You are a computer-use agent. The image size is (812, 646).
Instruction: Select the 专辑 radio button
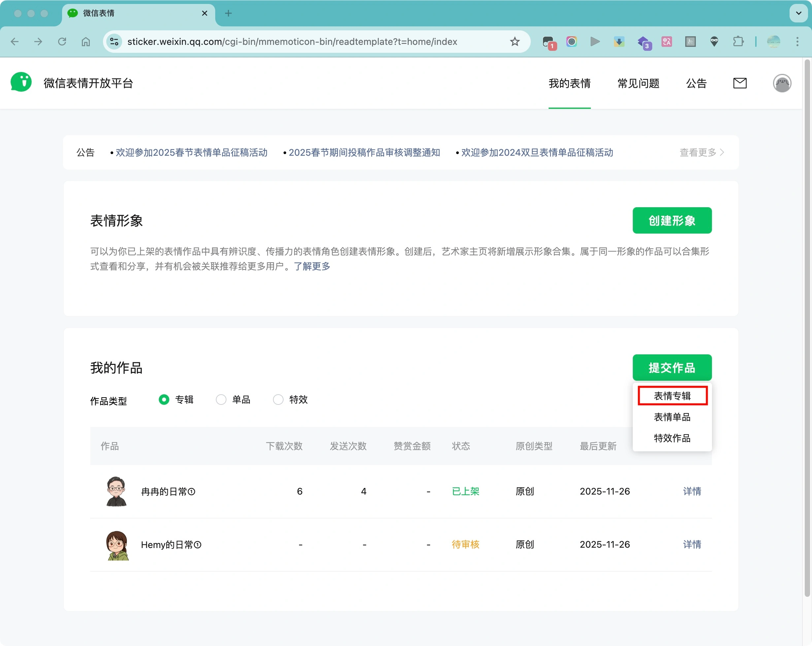(x=164, y=400)
